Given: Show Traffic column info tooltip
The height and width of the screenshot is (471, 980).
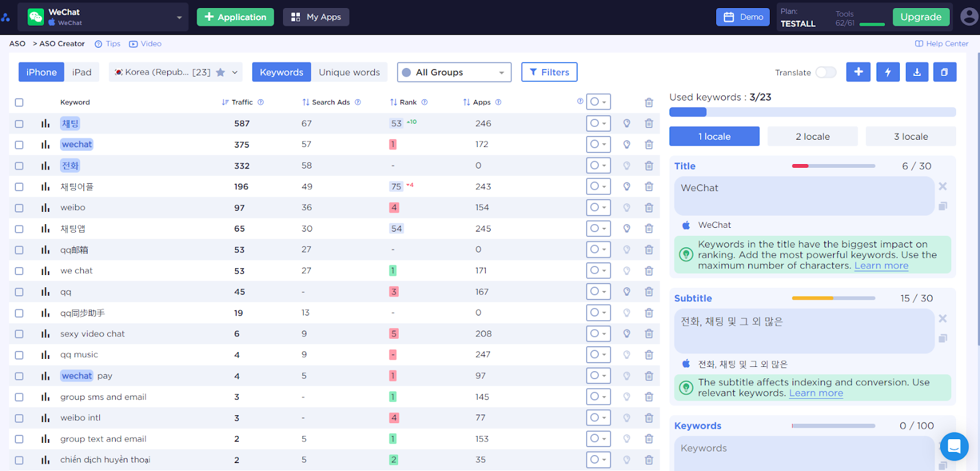Looking at the screenshot, I should click(x=260, y=102).
